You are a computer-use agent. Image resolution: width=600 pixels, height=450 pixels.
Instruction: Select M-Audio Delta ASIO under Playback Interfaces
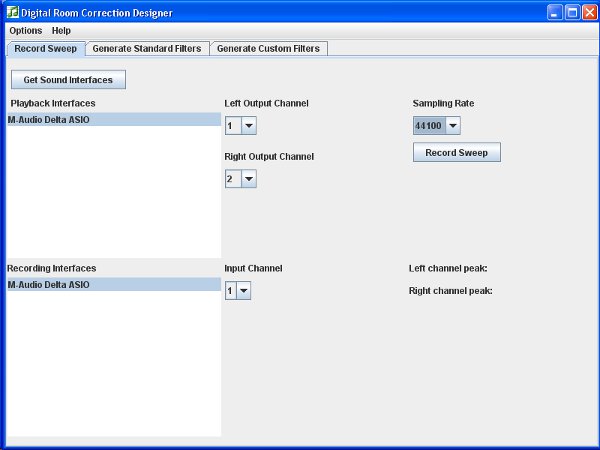click(x=112, y=120)
